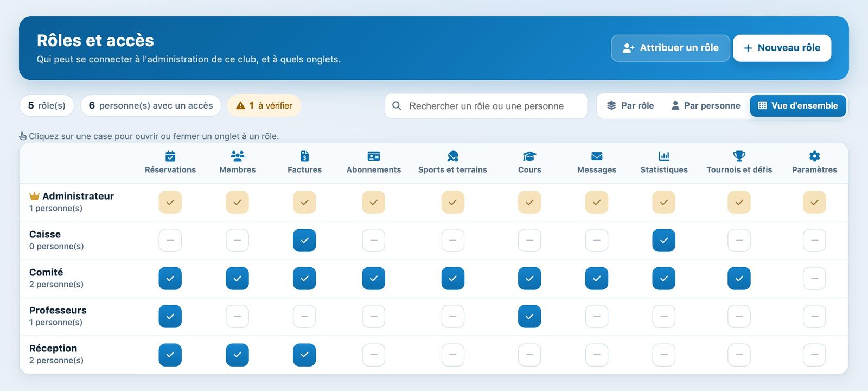Click the Attribuer un rôle button
Image resolution: width=868 pixels, height=391 pixels.
pyautogui.click(x=671, y=48)
